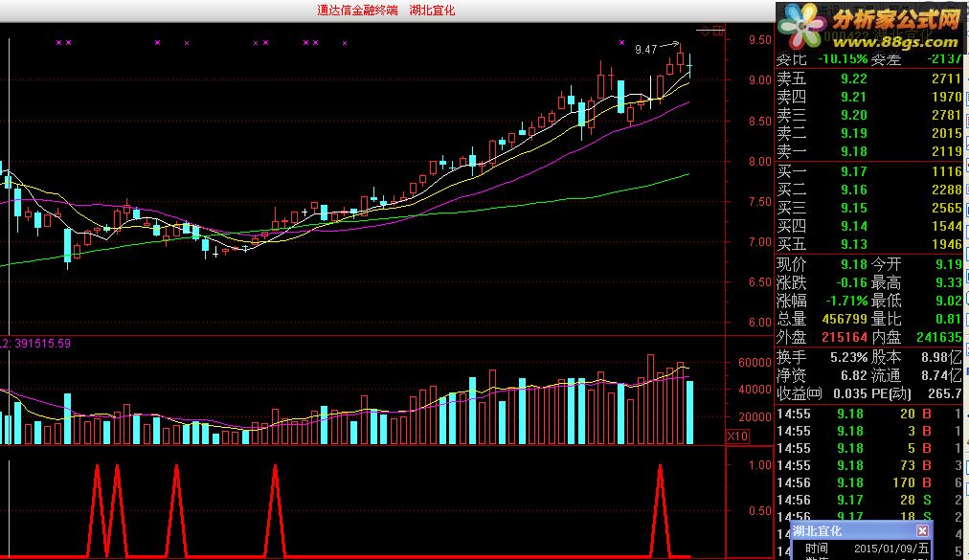Click the date 2015/01/09/五 in popup
This screenshot has width=969, height=560.
[891, 549]
